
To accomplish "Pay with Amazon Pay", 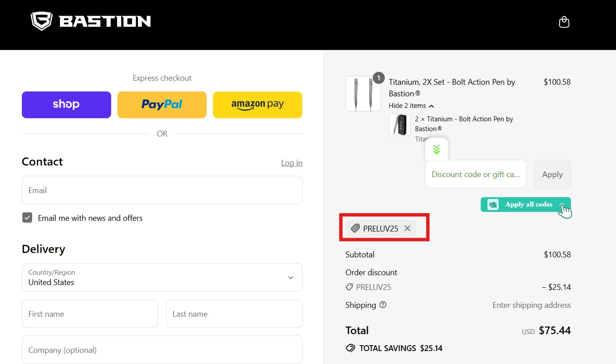I will point(258,105).
